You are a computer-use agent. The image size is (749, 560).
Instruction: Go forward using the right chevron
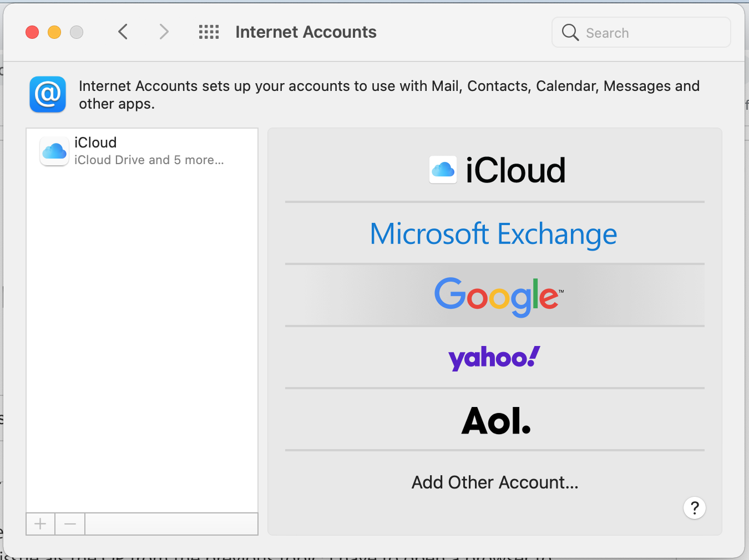pyautogui.click(x=164, y=32)
